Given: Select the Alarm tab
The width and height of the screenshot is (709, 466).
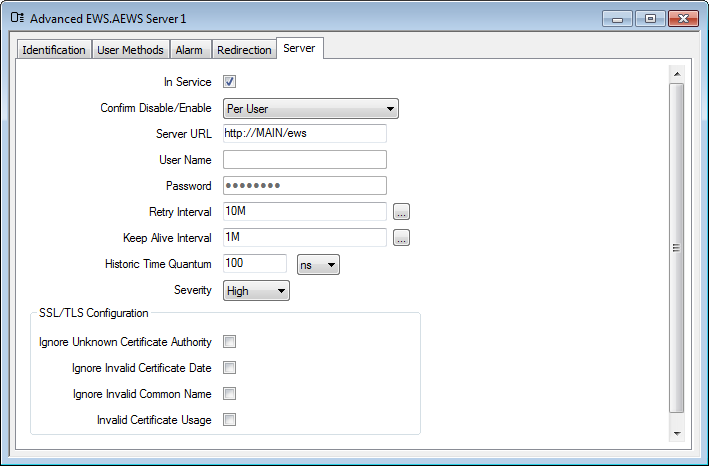Looking at the screenshot, I should pos(189,50).
